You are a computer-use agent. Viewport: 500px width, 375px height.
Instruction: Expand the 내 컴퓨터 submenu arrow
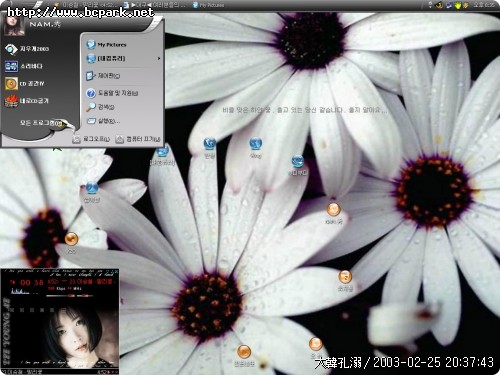[159, 58]
